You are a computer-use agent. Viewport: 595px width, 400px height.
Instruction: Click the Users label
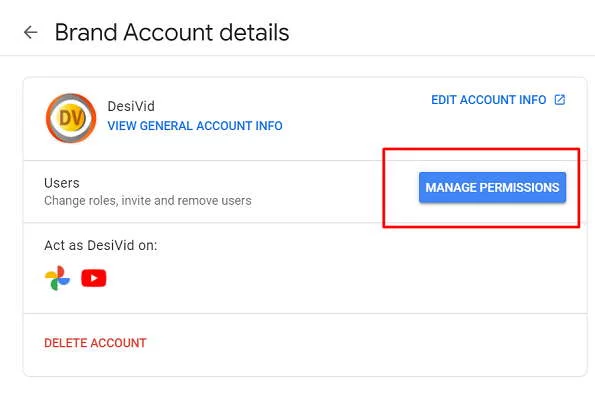(62, 183)
